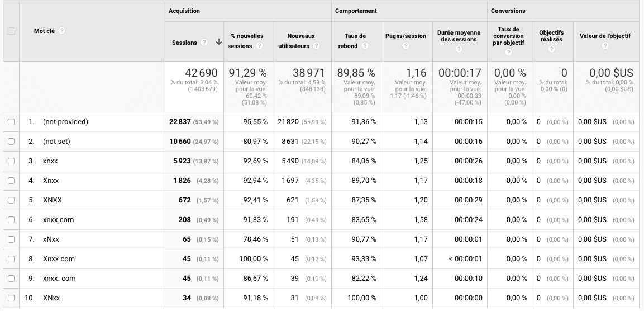Click the Mot clé column header
This screenshot has width=644, height=311.
click(x=45, y=31)
